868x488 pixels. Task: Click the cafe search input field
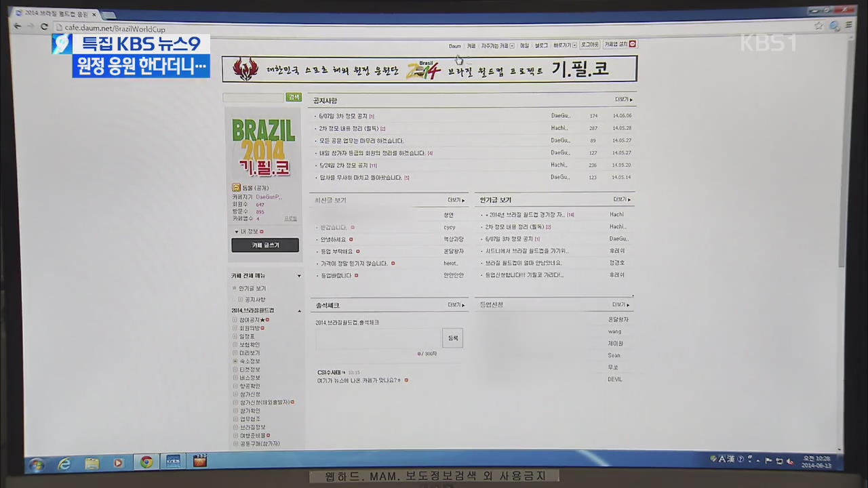point(253,98)
